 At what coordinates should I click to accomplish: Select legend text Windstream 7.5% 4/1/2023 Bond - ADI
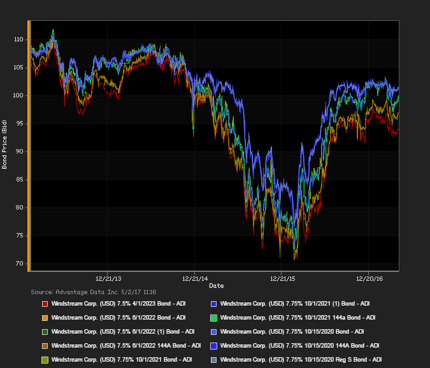[x=118, y=304]
